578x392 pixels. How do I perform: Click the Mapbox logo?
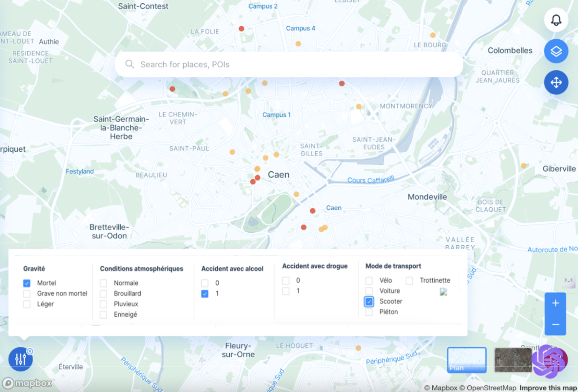coord(27,383)
